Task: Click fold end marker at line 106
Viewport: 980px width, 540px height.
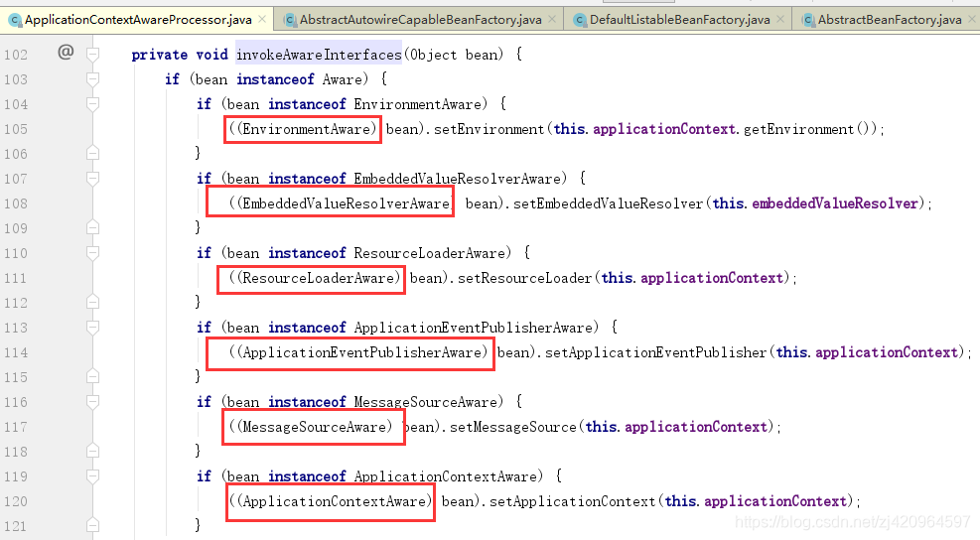Action: click(92, 154)
